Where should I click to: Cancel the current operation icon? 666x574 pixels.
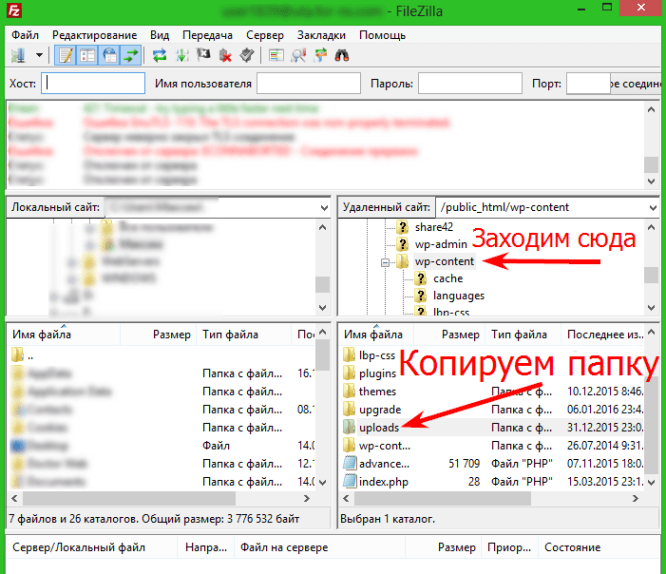click(203, 55)
